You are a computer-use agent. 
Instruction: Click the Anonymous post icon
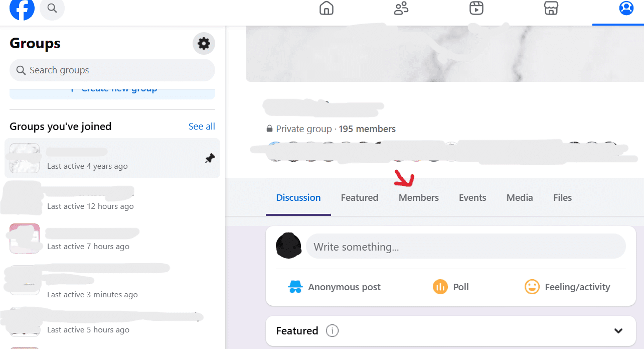(x=295, y=286)
